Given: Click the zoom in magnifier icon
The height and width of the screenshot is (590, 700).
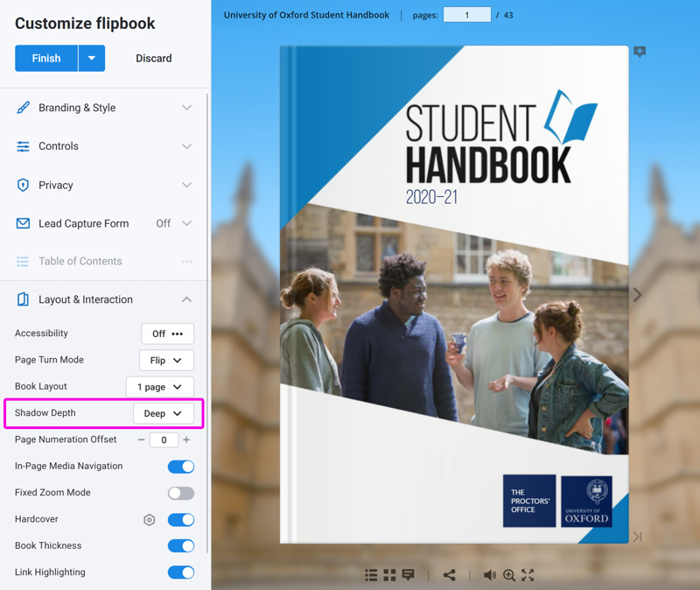Looking at the screenshot, I should click(509, 575).
